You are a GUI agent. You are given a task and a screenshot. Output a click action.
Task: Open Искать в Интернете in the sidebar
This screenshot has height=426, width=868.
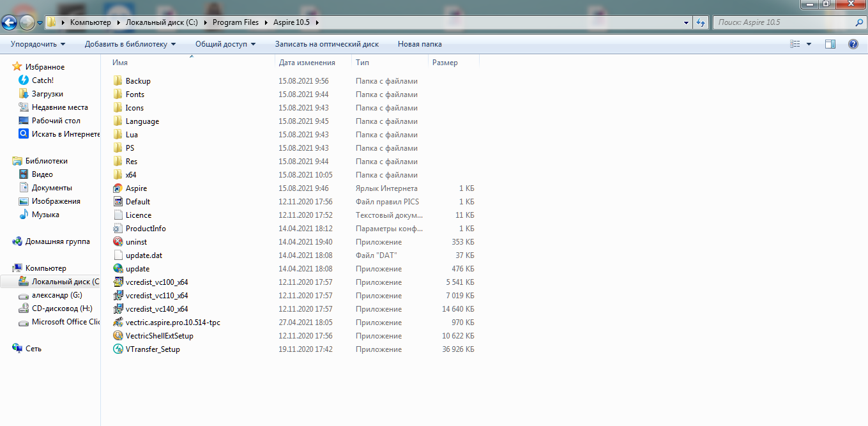tap(66, 134)
